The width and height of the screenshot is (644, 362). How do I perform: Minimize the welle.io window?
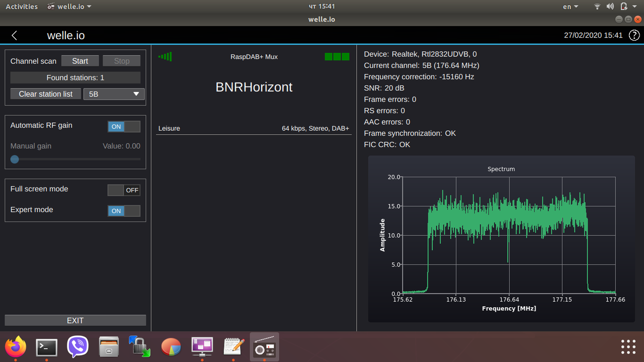tap(619, 19)
